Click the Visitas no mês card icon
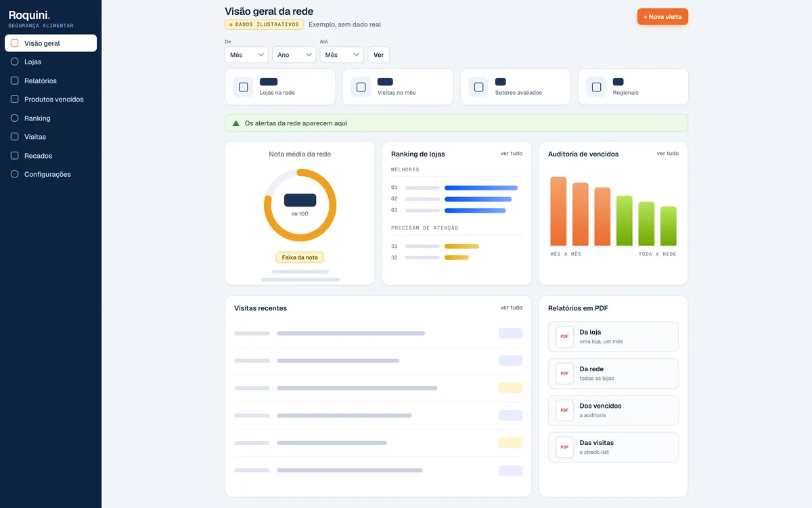Image resolution: width=812 pixels, height=508 pixels. [361, 87]
